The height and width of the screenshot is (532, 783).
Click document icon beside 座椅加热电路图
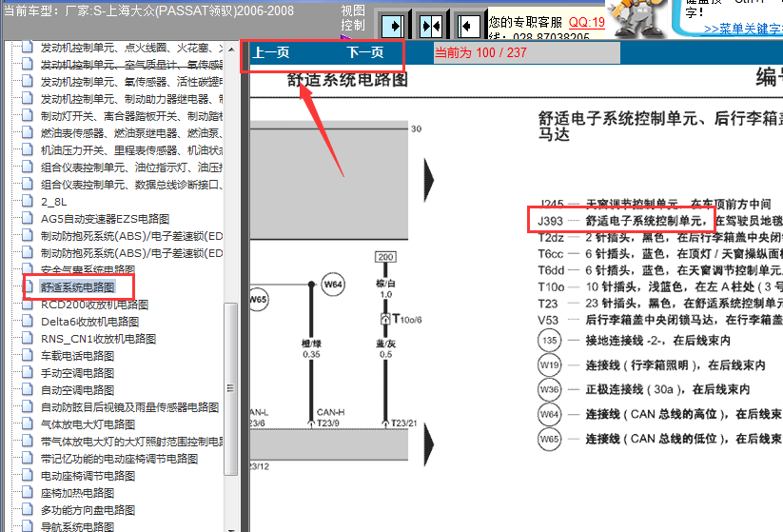click(x=28, y=493)
